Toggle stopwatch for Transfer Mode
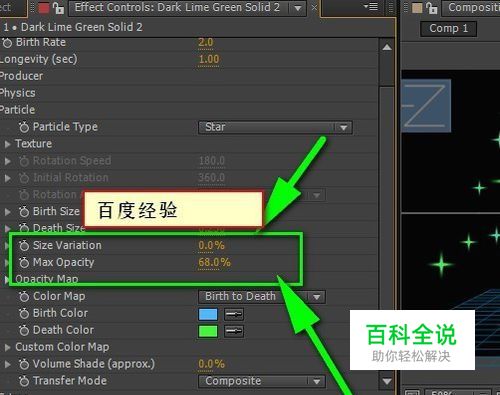The image size is (500, 395). [24, 381]
